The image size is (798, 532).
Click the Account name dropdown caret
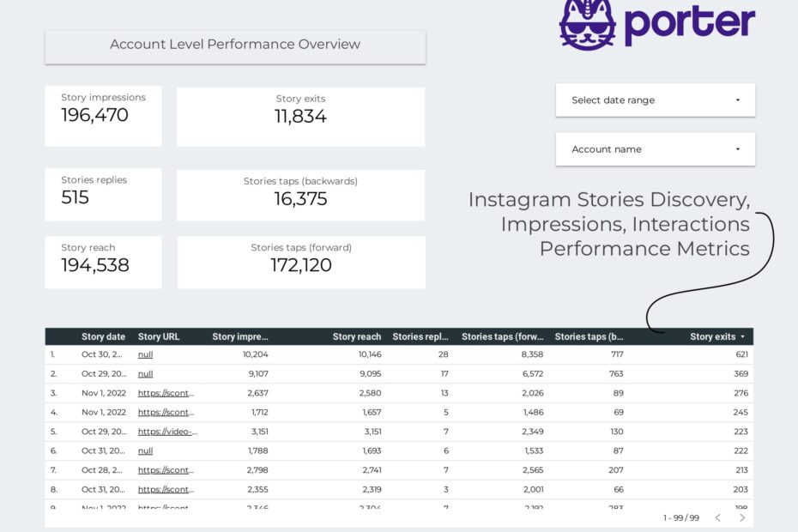[738, 148]
